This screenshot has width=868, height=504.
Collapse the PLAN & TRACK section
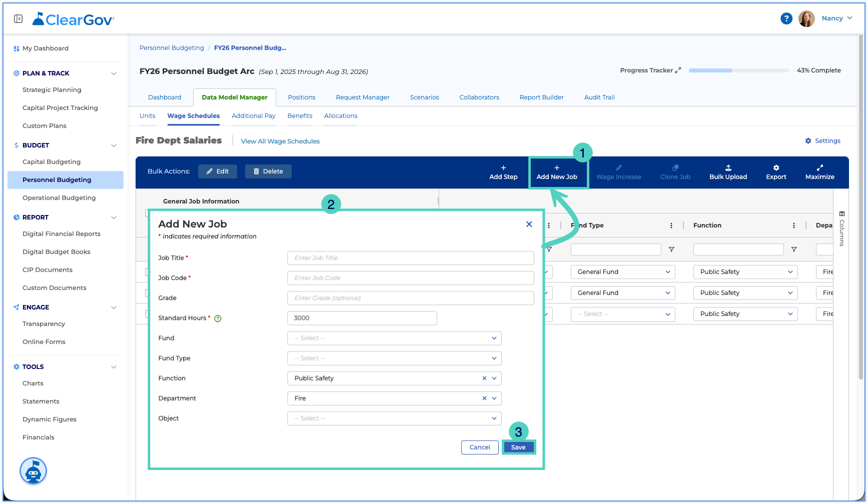pyautogui.click(x=114, y=73)
